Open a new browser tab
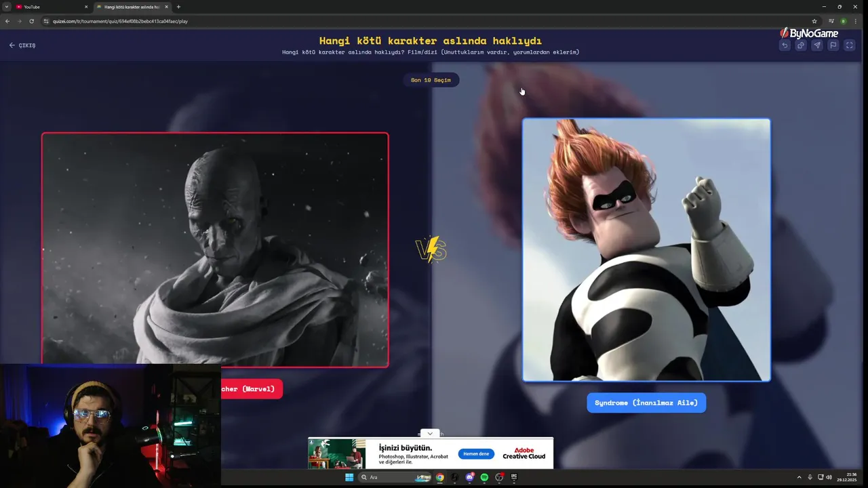 tap(178, 7)
